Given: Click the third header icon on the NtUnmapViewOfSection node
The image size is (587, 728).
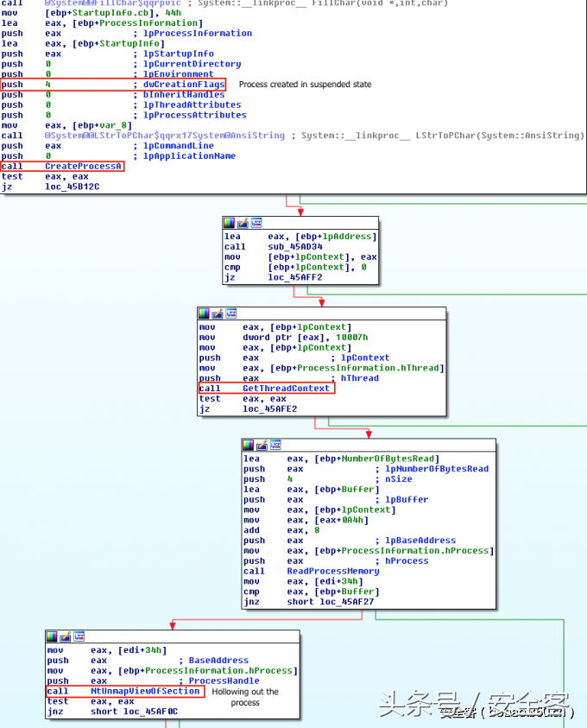Looking at the screenshot, I should pos(79,636).
